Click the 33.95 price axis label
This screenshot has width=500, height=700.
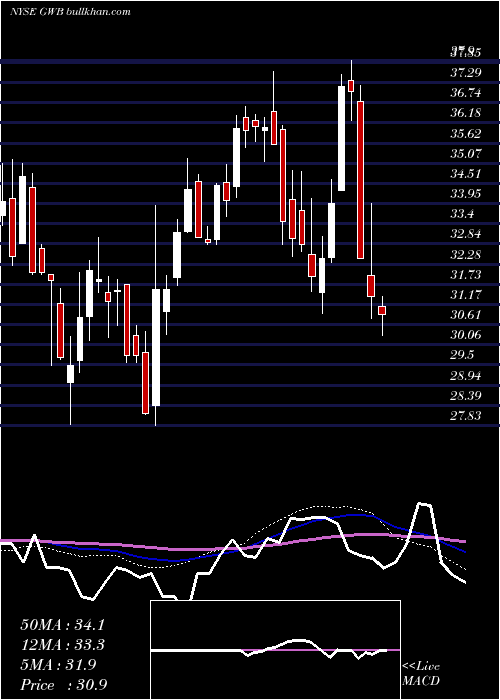[466, 194]
